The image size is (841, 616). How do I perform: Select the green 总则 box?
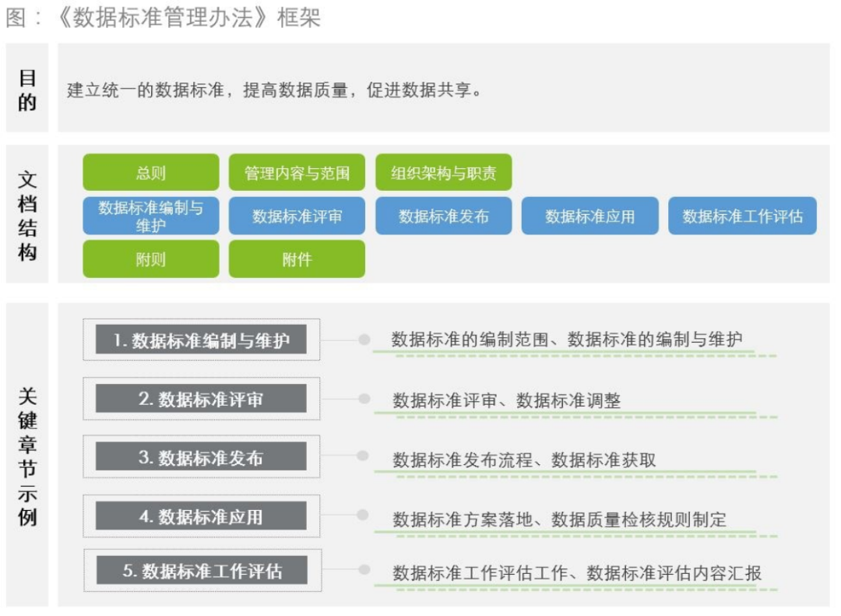pos(151,173)
